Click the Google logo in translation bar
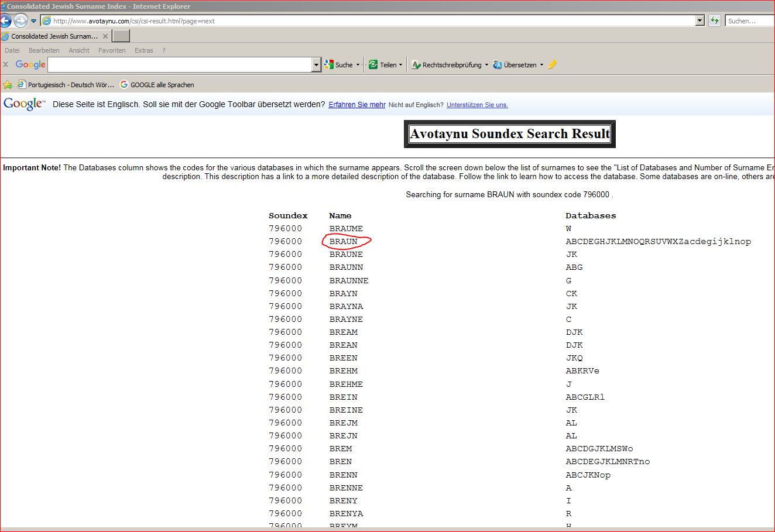775x532 pixels. point(24,104)
